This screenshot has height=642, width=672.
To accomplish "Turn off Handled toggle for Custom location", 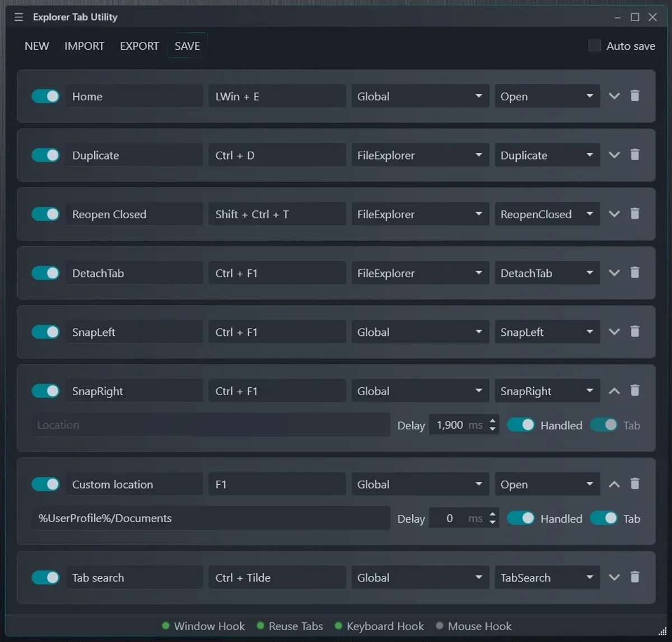I will click(521, 518).
